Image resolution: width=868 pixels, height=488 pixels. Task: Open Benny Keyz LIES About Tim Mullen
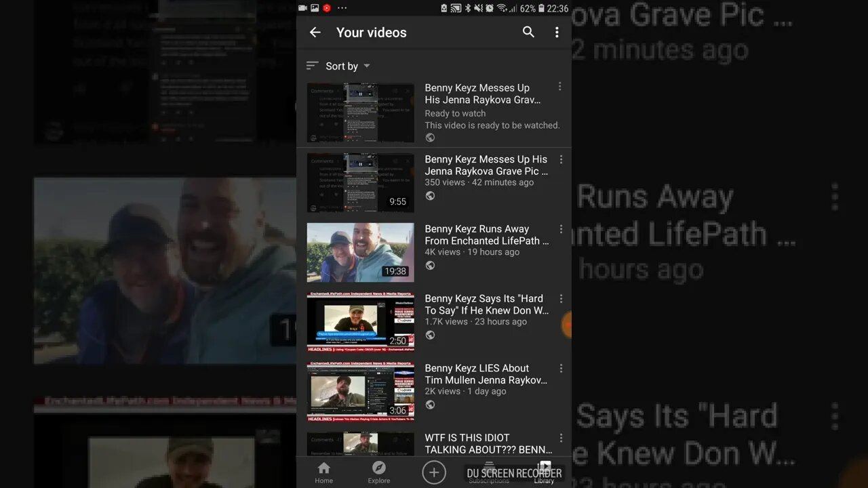pos(486,375)
